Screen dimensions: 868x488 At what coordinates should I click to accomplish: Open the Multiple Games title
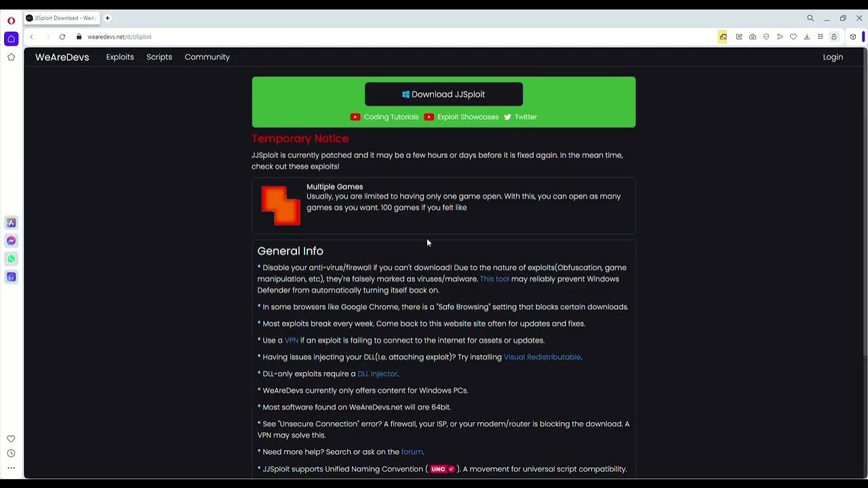[334, 186]
